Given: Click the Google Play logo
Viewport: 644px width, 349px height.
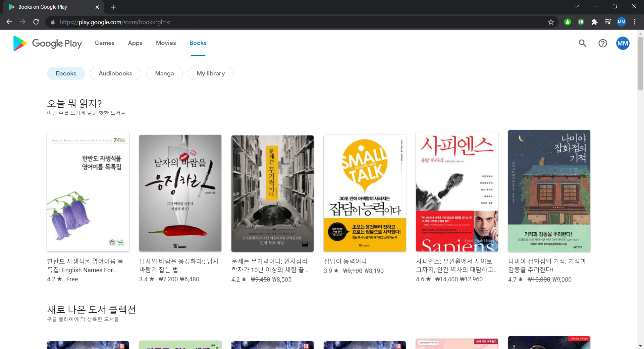Looking at the screenshot, I should click(47, 43).
